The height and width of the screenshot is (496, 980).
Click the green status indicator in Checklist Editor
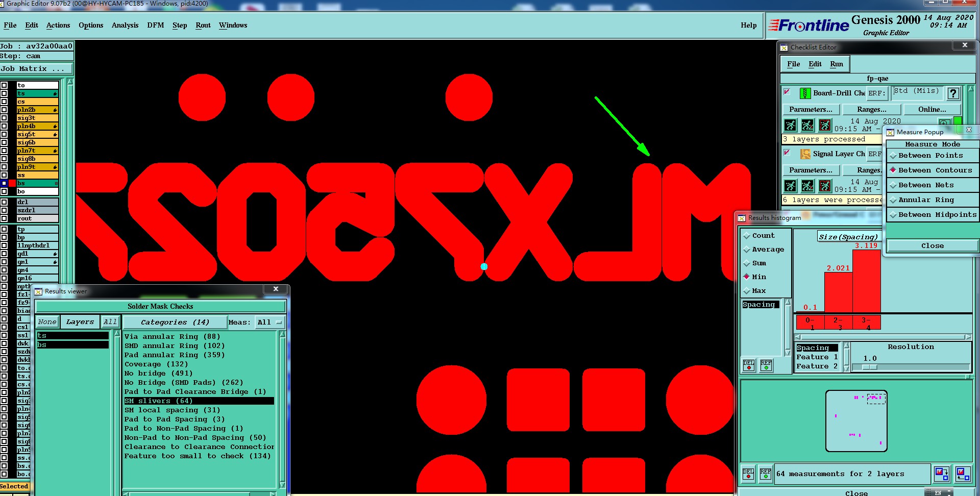point(958,121)
